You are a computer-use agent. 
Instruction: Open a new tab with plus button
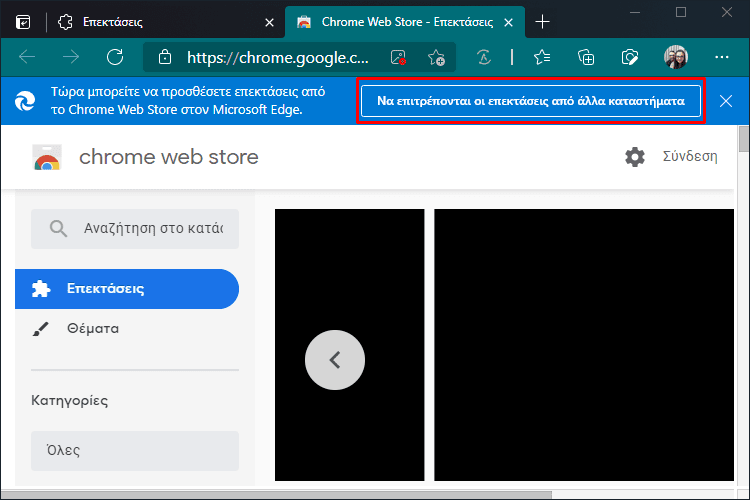point(542,22)
